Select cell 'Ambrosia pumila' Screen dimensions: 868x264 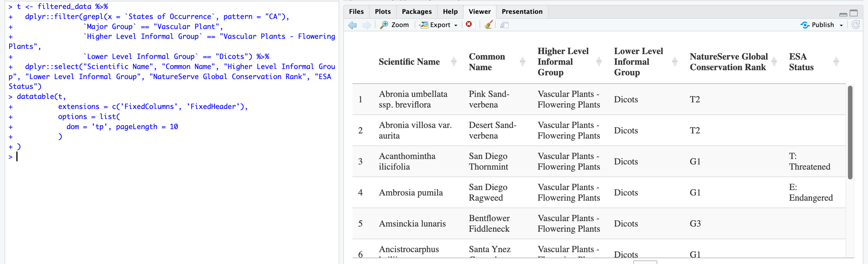(411, 192)
